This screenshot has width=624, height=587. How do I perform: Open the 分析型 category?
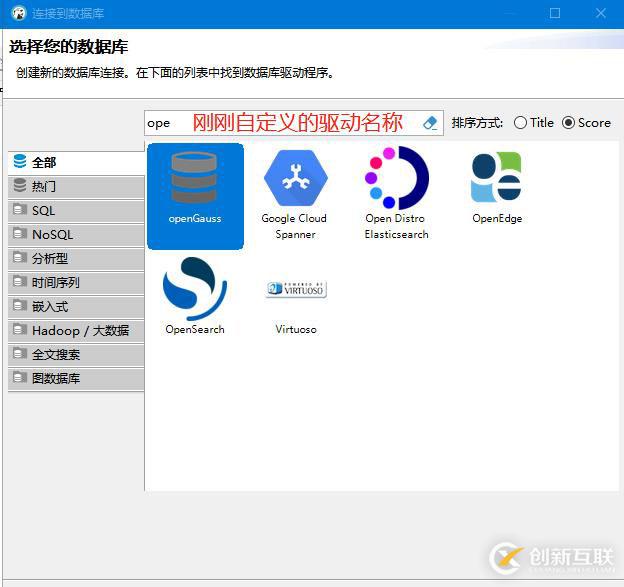[76, 259]
